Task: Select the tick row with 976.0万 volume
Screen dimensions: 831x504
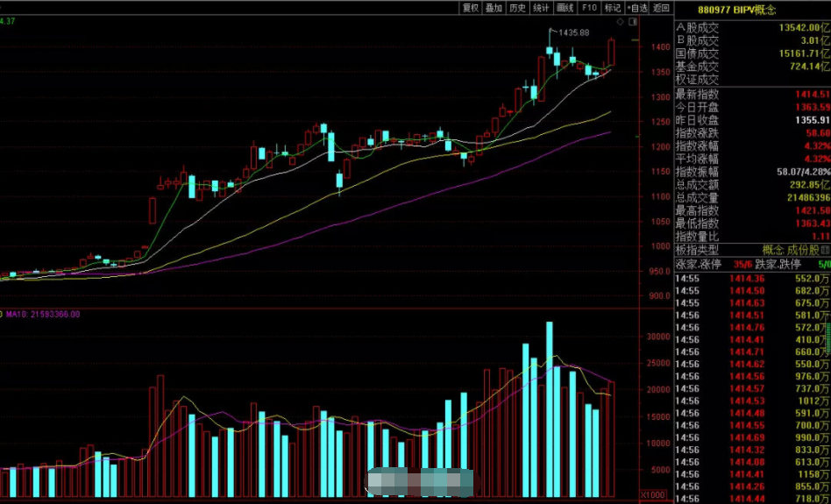Action: click(753, 376)
